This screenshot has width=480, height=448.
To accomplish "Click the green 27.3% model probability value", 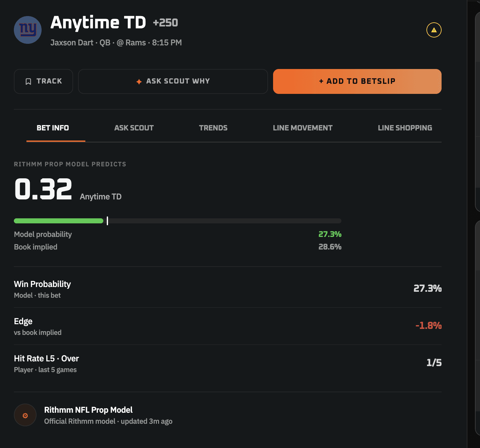I will [330, 234].
